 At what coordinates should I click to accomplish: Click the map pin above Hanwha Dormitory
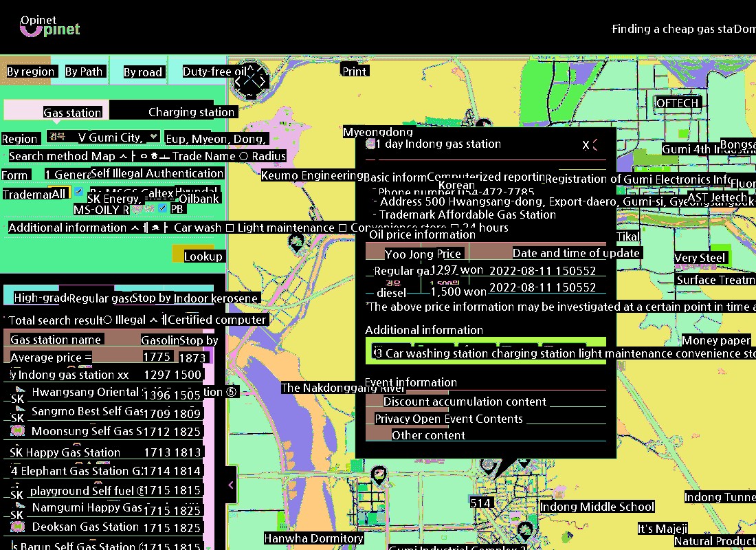point(379,474)
